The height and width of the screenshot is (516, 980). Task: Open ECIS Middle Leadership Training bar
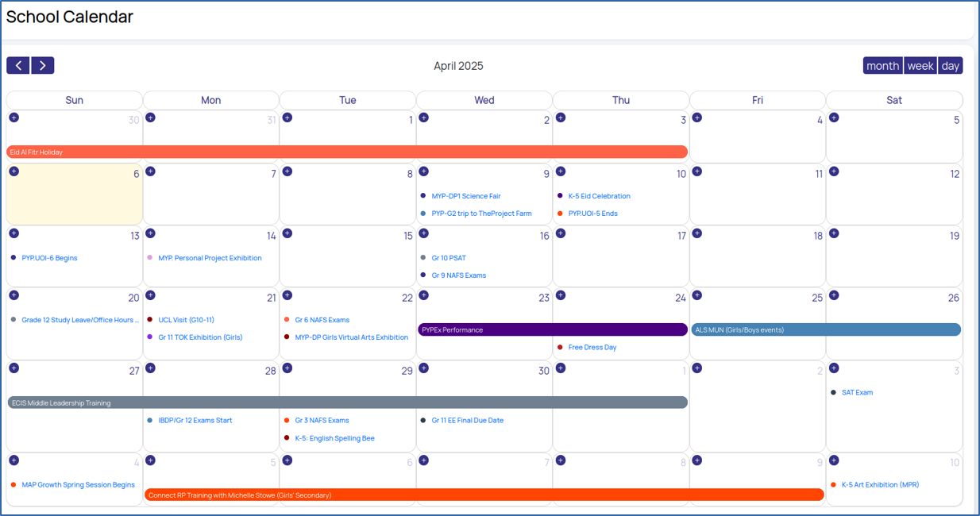pyautogui.click(x=346, y=402)
